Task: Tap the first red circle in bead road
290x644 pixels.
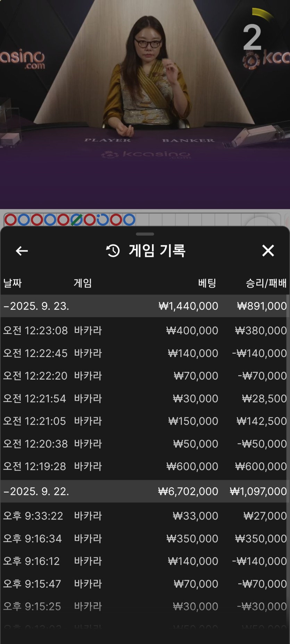Action: point(11,220)
